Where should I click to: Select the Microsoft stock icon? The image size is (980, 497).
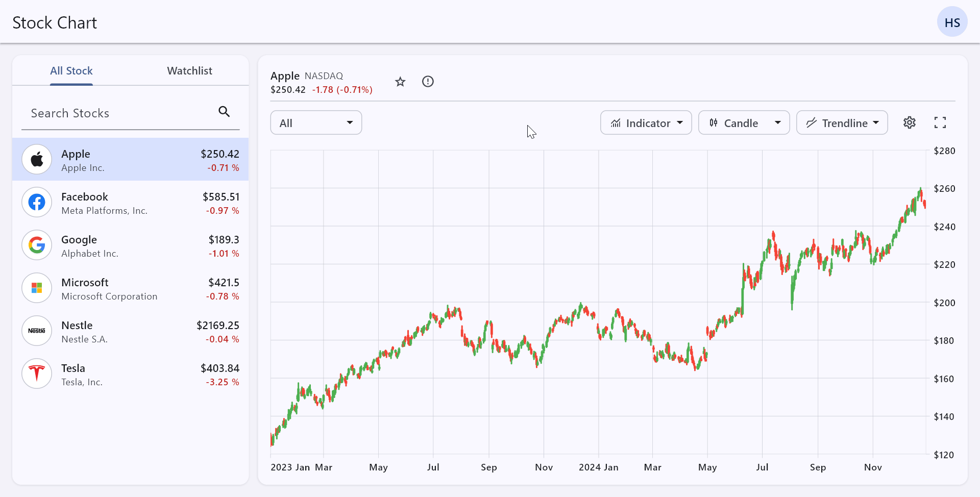coord(36,288)
